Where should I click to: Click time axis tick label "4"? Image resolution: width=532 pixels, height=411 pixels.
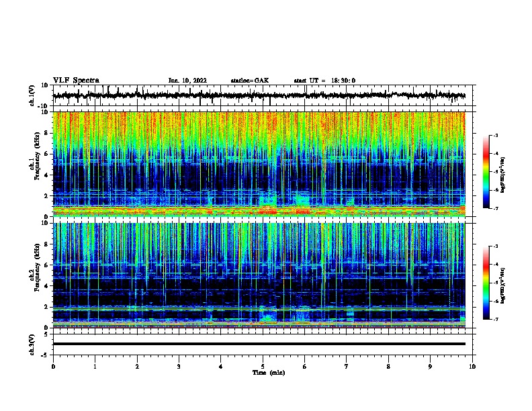[x=221, y=367]
